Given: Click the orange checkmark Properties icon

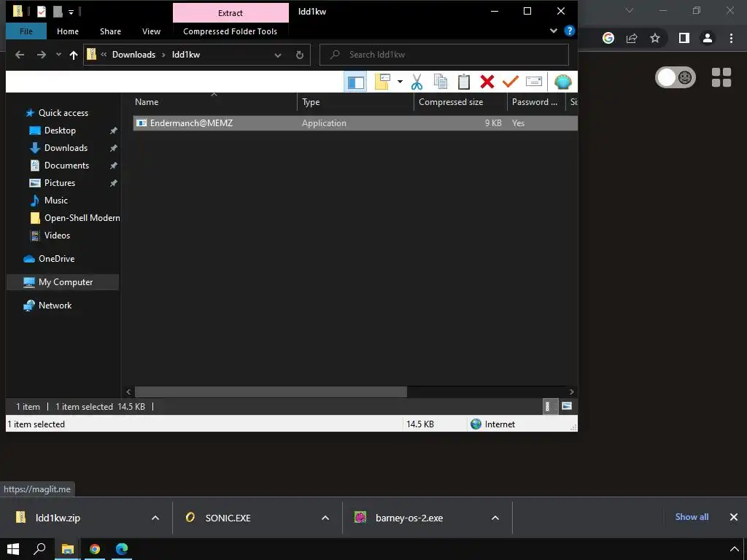Looking at the screenshot, I should (510, 82).
